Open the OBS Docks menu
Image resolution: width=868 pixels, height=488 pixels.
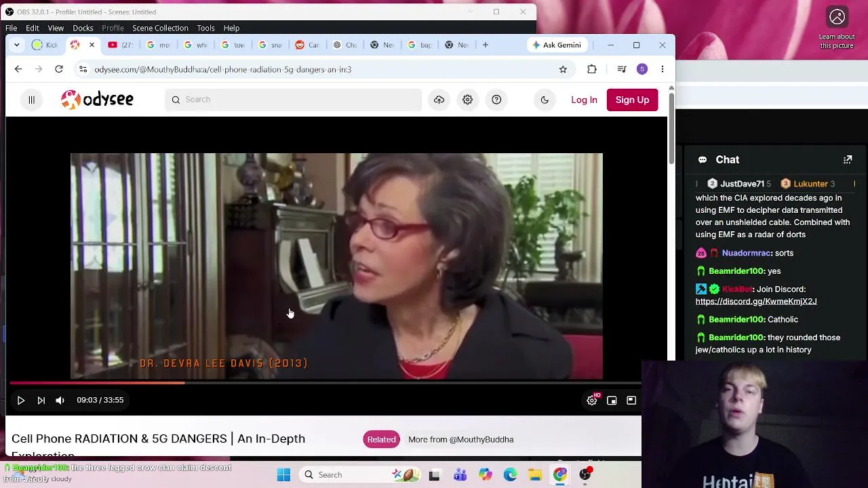(83, 28)
